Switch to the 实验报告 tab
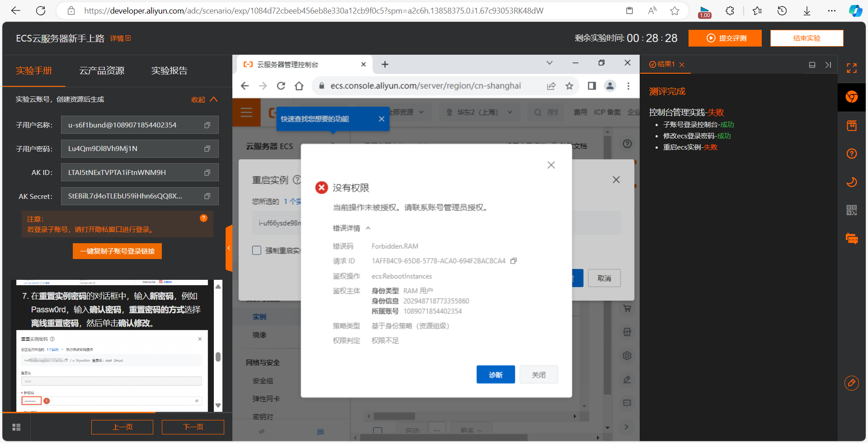Viewport: 868px width, 443px height. pos(169,71)
